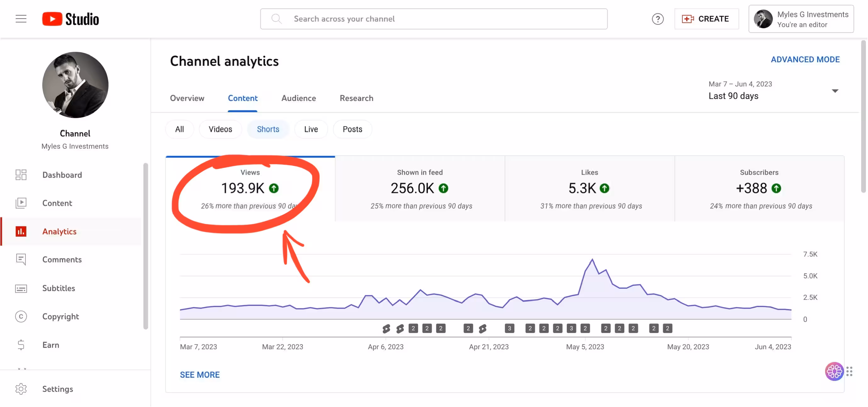Click the SEE MORE link

200,375
